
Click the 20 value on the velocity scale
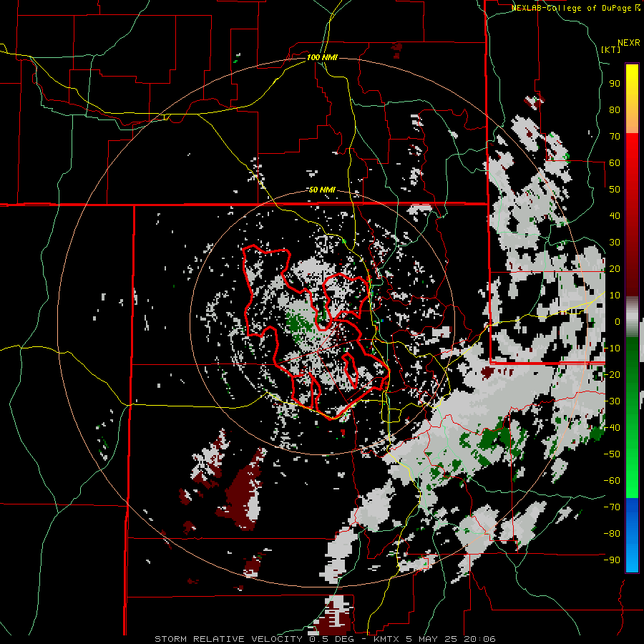[x=615, y=269]
